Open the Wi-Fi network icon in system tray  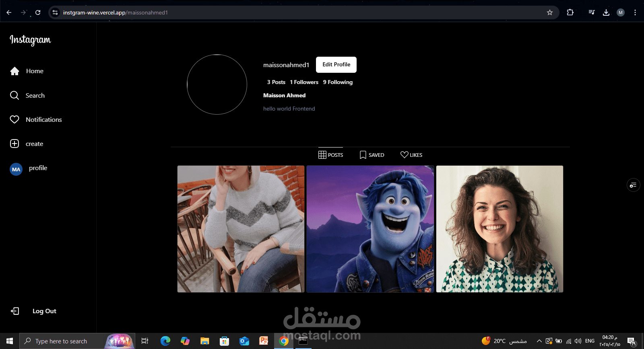(569, 341)
